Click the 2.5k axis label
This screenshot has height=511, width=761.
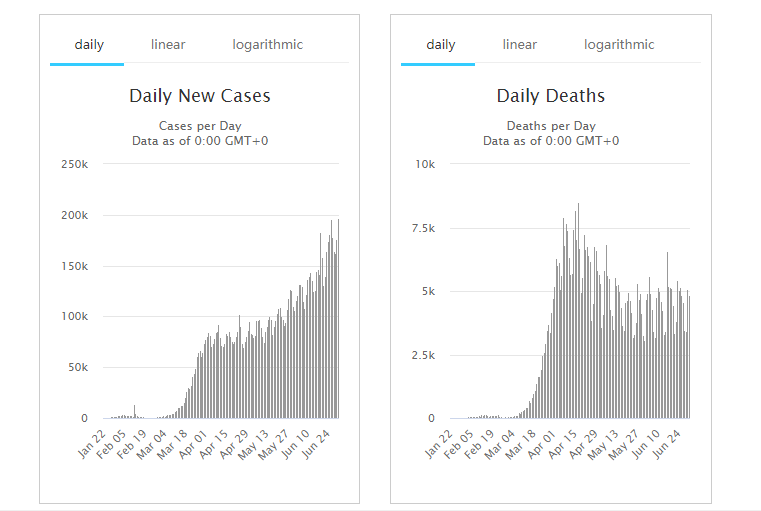click(x=421, y=355)
